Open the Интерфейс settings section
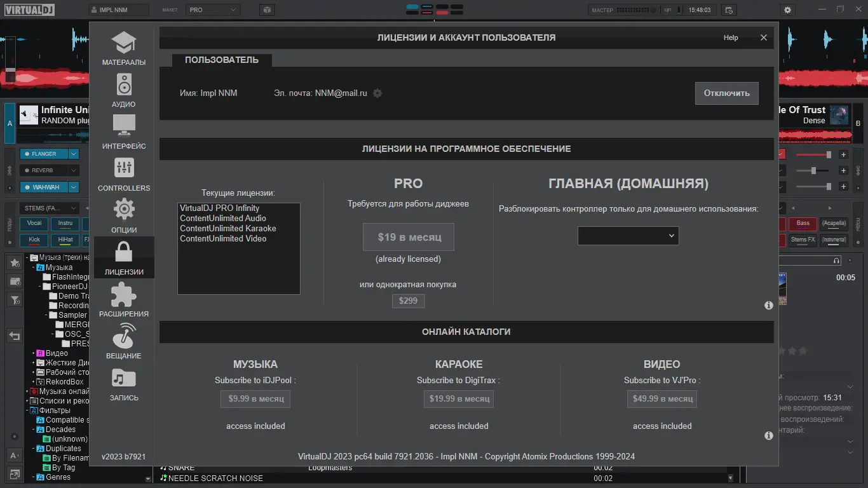 pyautogui.click(x=124, y=132)
